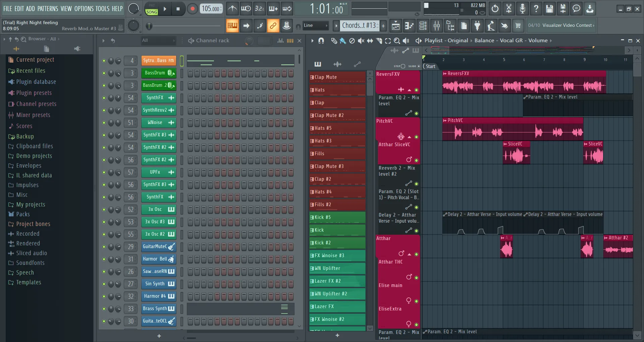The image size is (644, 342).
Task: Click the metronome icon in the transport bar
Action: 232,9
